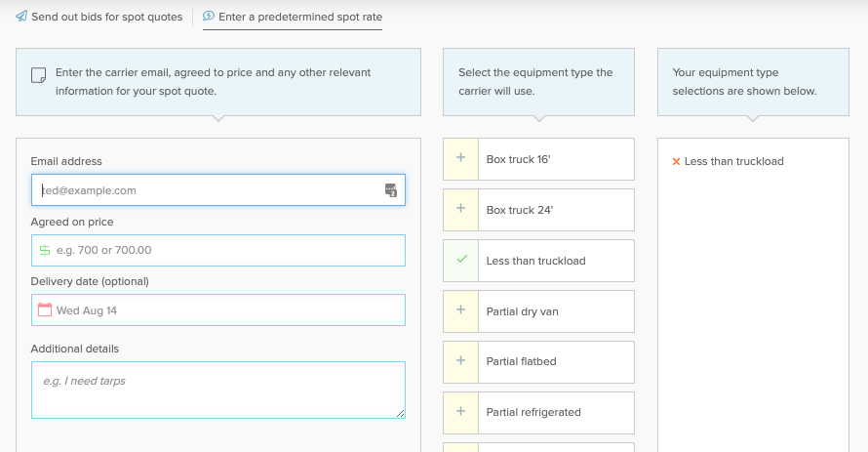Click the Agreed on price label
The image size is (868, 452).
tap(72, 222)
